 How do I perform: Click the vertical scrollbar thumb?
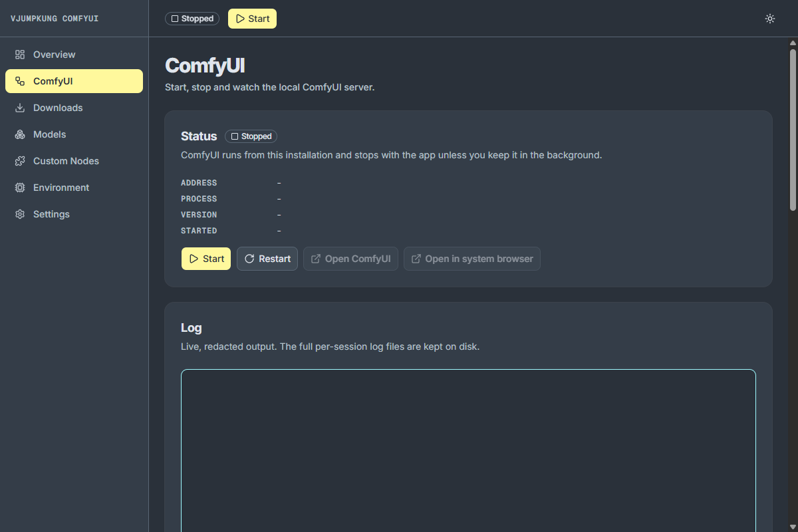click(793, 130)
